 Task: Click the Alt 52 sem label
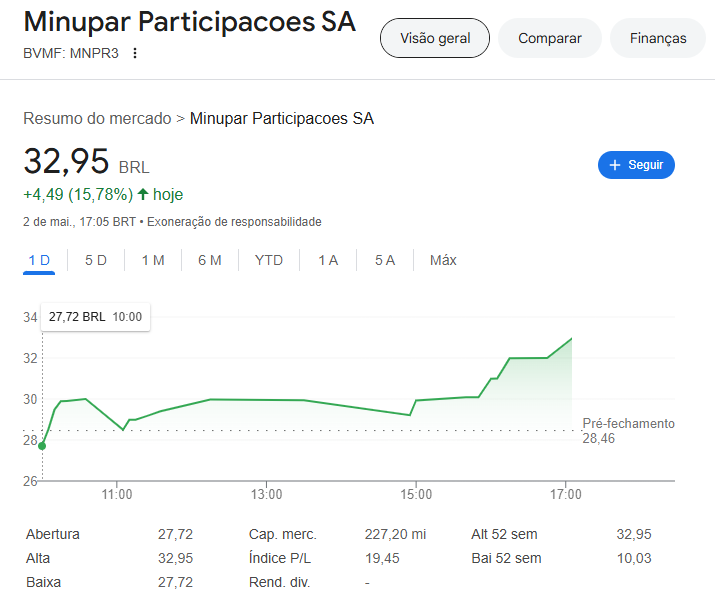(x=504, y=534)
